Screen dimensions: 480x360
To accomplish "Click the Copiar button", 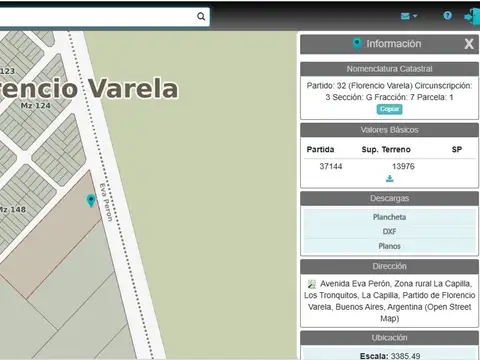I will click(x=389, y=109).
